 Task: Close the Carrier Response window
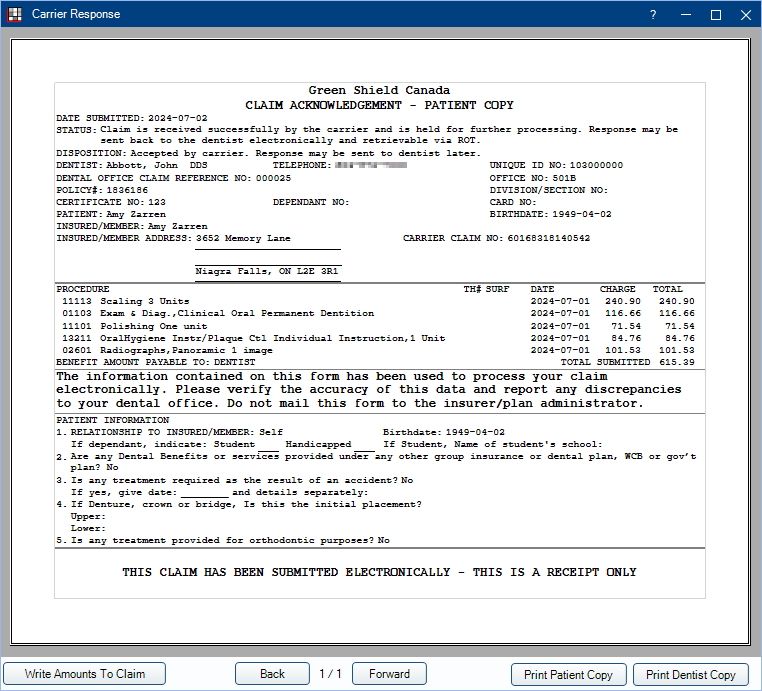(746, 15)
